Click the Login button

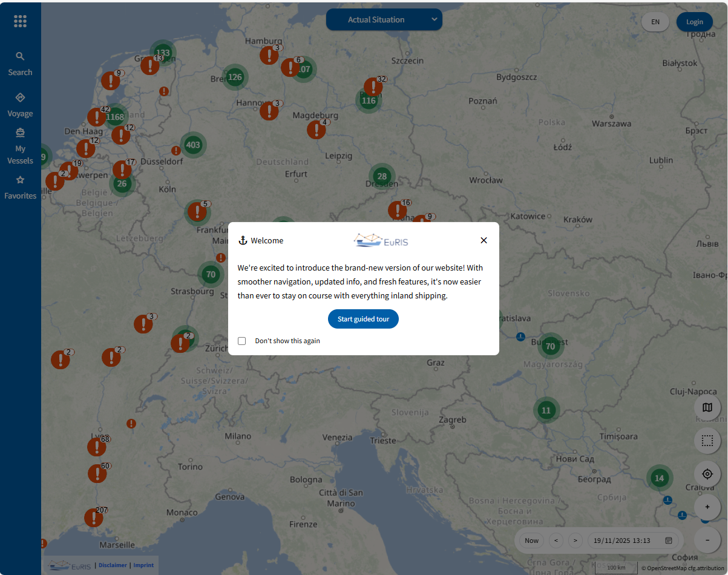[x=694, y=22]
